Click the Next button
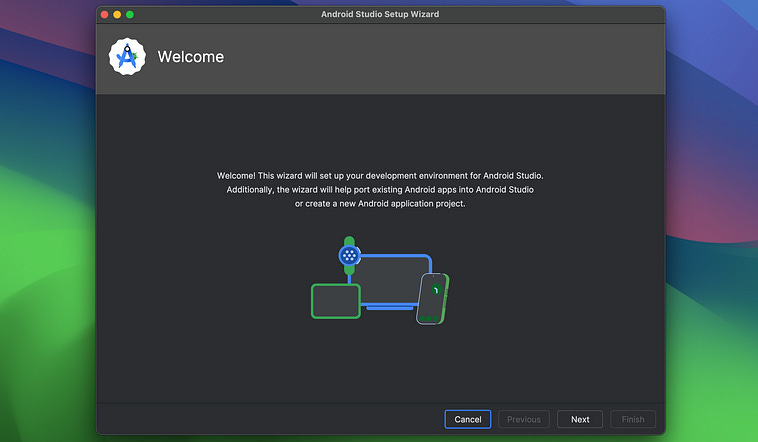This screenshot has height=442, width=758. (x=580, y=419)
